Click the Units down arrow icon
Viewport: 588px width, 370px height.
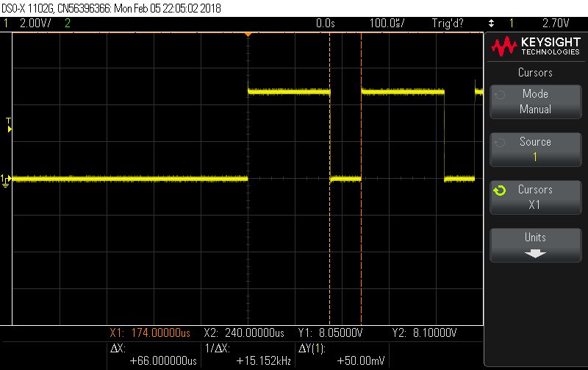coord(535,254)
